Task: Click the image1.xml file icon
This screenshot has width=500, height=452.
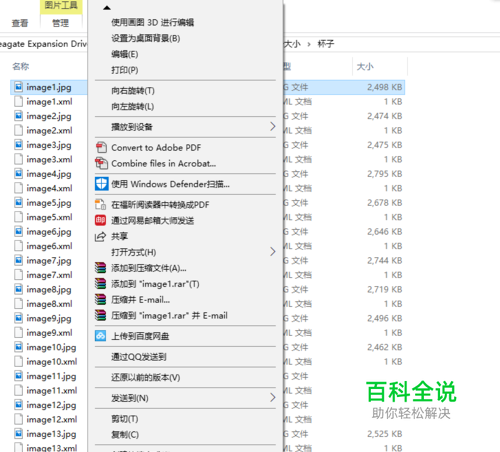Action: point(19,101)
